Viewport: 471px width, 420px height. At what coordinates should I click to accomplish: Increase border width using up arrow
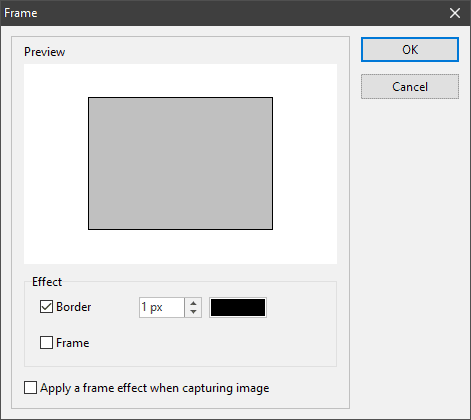[x=193, y=303]
